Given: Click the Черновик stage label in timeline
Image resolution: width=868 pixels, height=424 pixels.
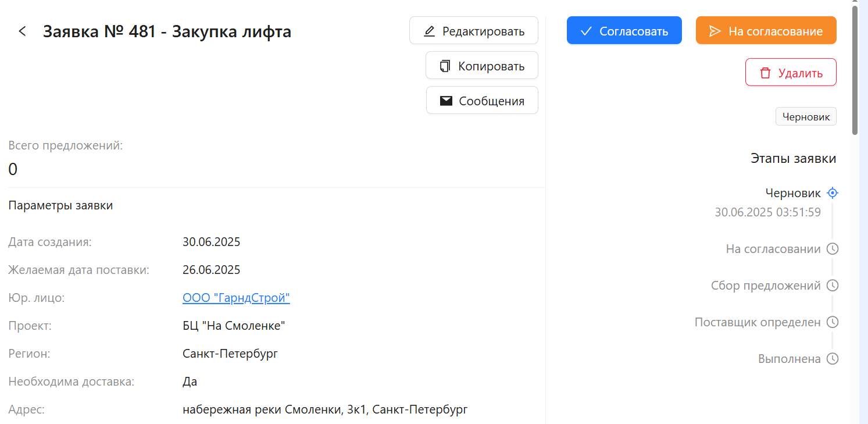Looking at the screenshot, I should [793, 193].
